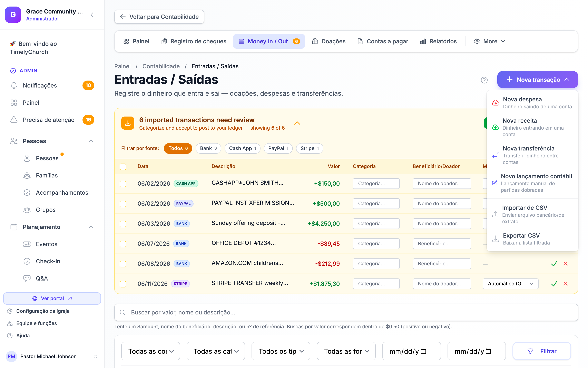Click Contabilidade in the breadcrumb

161,66
